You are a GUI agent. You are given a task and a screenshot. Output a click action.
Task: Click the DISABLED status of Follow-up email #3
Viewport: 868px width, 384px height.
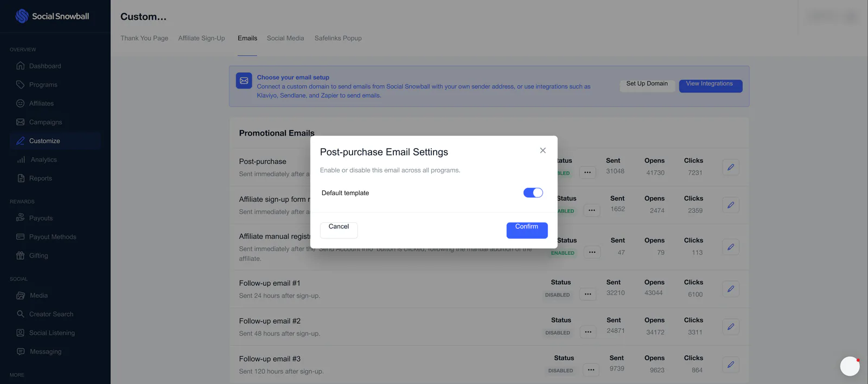(560, 371)
